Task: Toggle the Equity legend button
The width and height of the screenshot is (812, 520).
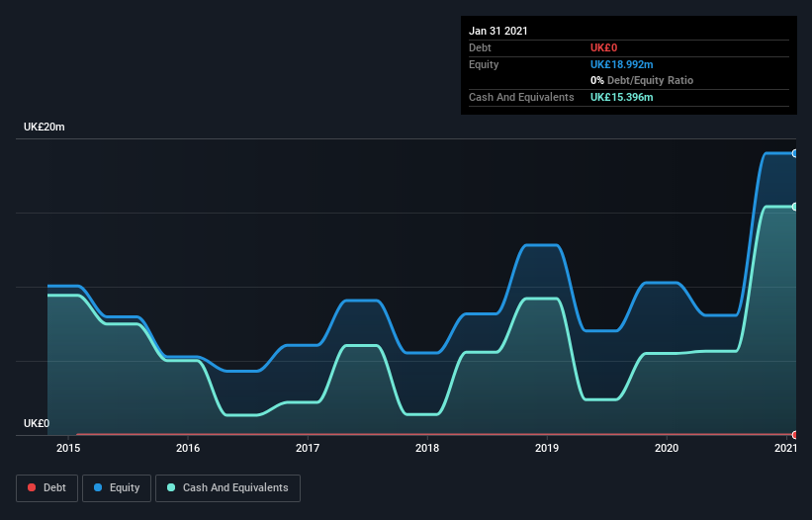Action: pyautogui.click(x=117, y=488)
